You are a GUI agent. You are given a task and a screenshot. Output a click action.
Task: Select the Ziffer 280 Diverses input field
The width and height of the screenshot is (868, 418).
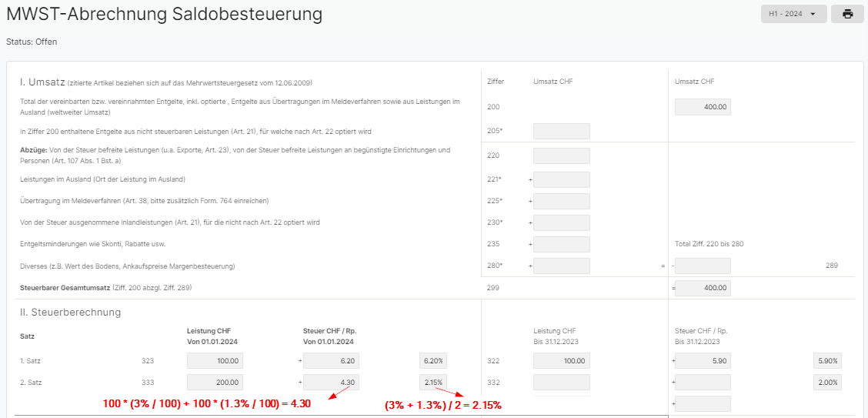pyautogui.click(x=561, y=266)
